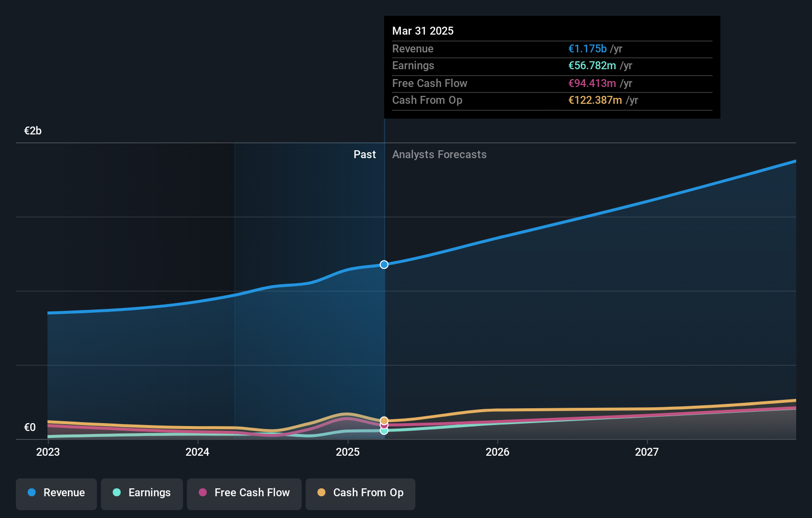Toggle the Earnings legend button
Image resolution: width=812 pixels, height=518 pixels.
pyautogui.click(x=142, y=494)
